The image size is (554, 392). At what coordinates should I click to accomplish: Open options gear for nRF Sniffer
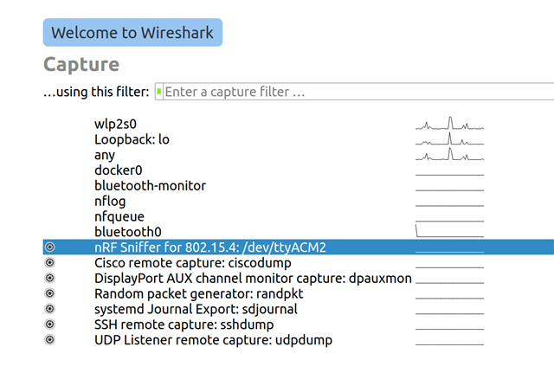(x=50, y=247)
